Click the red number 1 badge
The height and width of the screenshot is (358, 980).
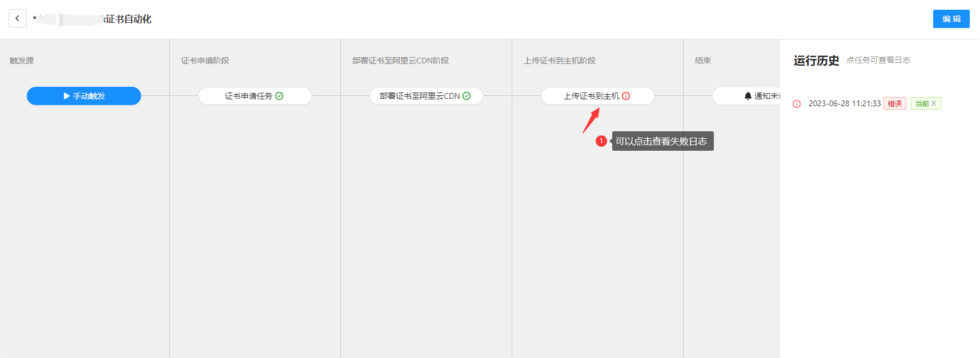pos(601,141)
